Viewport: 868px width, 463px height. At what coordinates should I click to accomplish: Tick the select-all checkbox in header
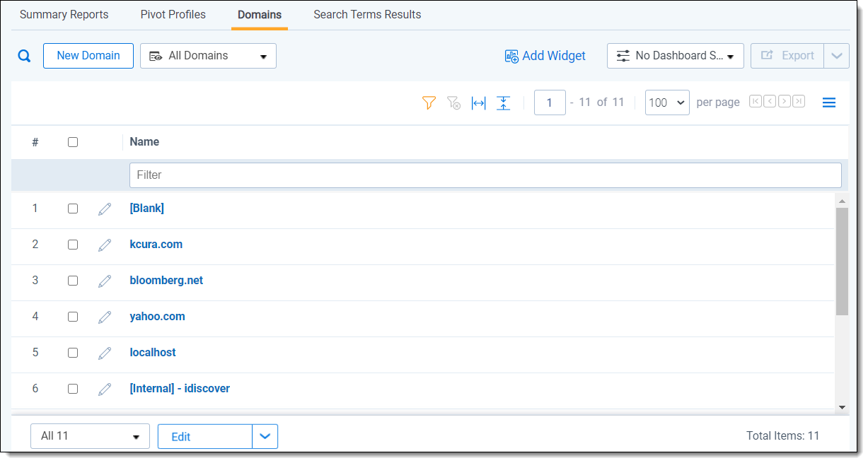[73, 142]
